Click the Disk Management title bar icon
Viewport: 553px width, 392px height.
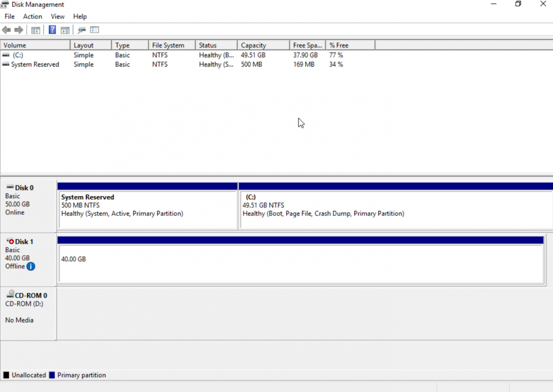[5, 4]
